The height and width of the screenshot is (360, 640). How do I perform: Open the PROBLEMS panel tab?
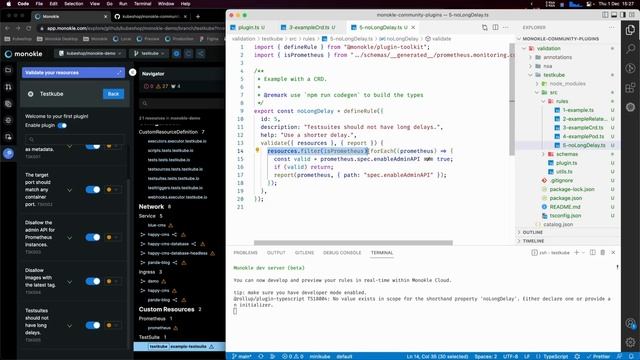245,253
